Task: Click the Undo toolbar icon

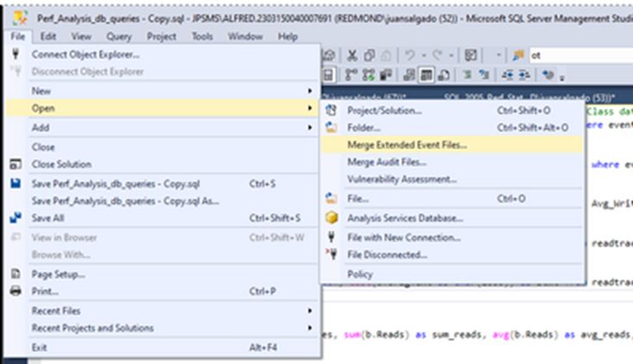Action: (x=410, y=55)
